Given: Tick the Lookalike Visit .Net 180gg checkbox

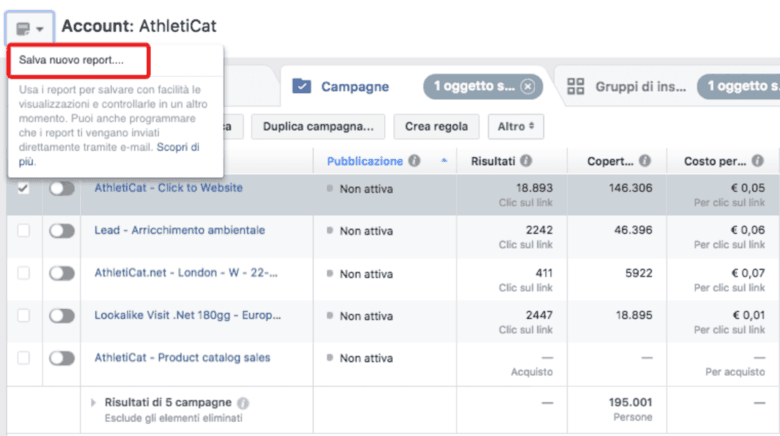Looking at the screenshot, I should [23, 316].
